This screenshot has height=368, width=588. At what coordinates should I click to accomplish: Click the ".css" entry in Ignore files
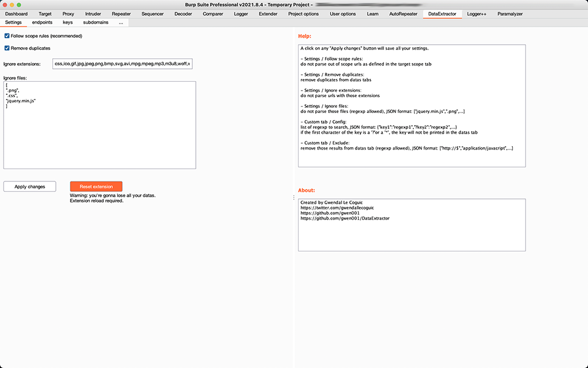click(12, 95)
